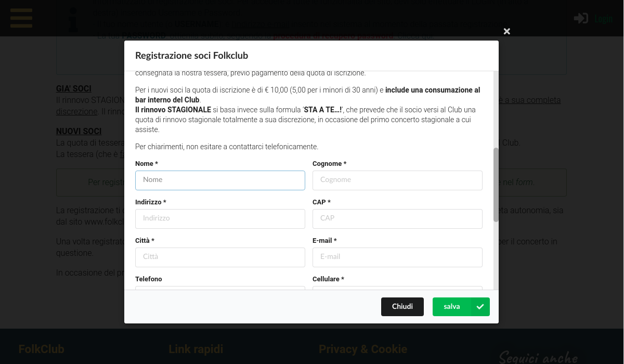Click the modal's vertical scrollbar thumb
The image size is (624, 364).
496,185
